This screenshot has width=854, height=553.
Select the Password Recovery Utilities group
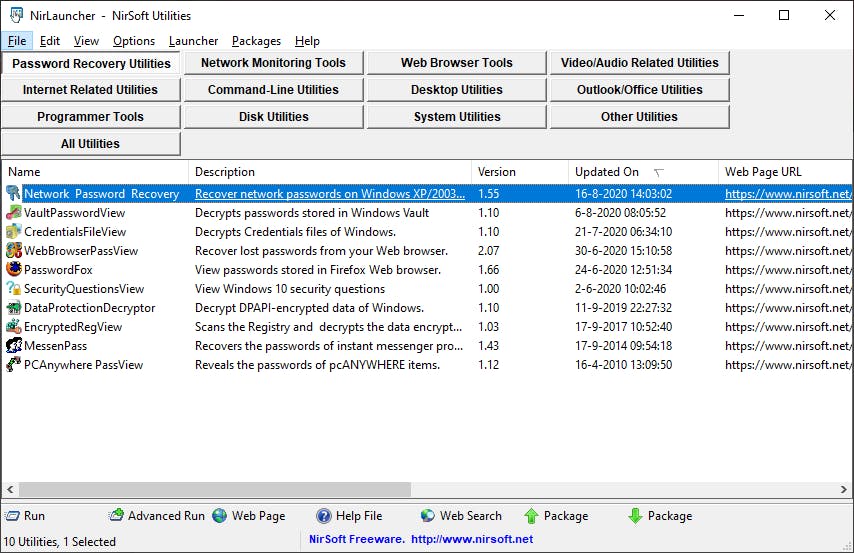pos(91,63)
